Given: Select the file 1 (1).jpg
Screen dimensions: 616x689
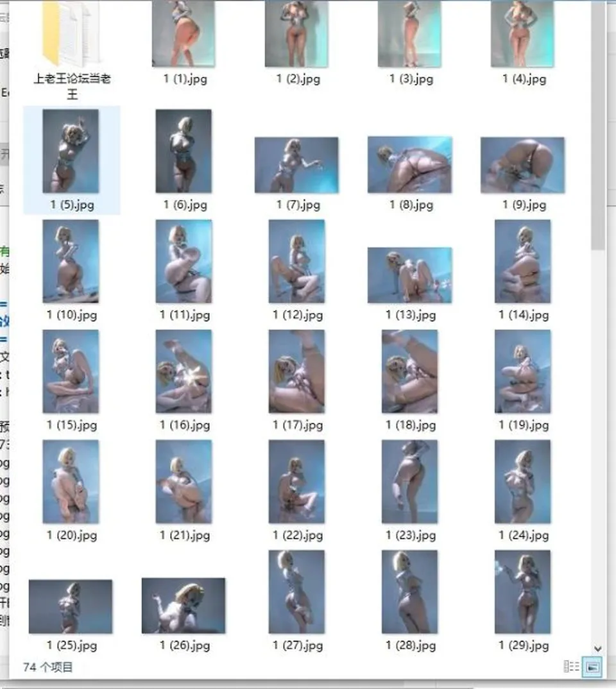Looking at the screenshot, I should click(x=184, y=43).
